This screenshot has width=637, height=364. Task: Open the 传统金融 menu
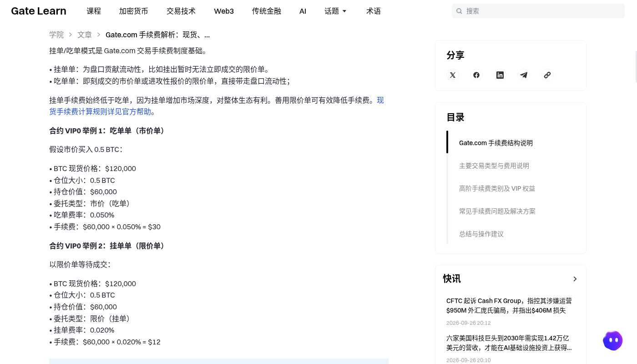click(267, 11)
